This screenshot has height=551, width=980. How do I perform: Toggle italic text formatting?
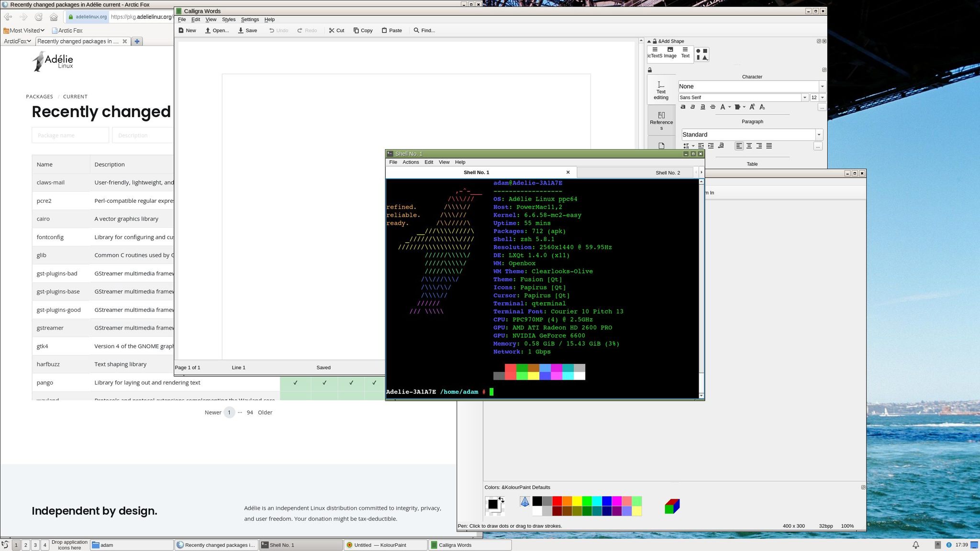pos(692,107)
